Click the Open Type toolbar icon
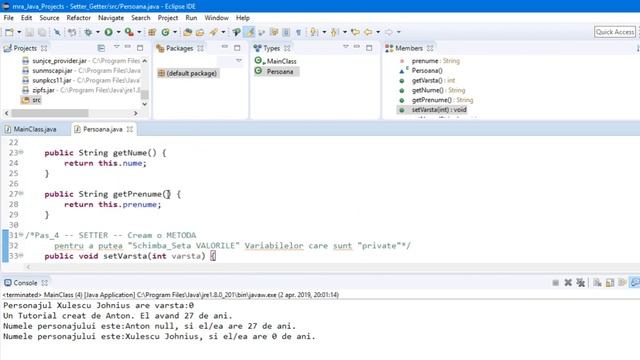This screenshot has width=640, height=360. pyautogui.click(x=187, y=32)
